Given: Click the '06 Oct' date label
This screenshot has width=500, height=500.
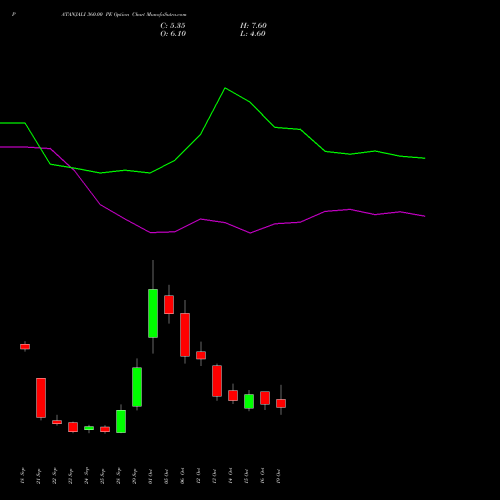Looking at the screenshot, I should [x=183, y=476].
